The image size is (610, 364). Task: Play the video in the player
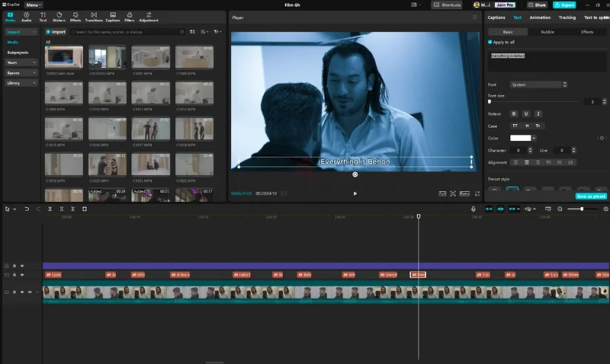click(355, 193)
